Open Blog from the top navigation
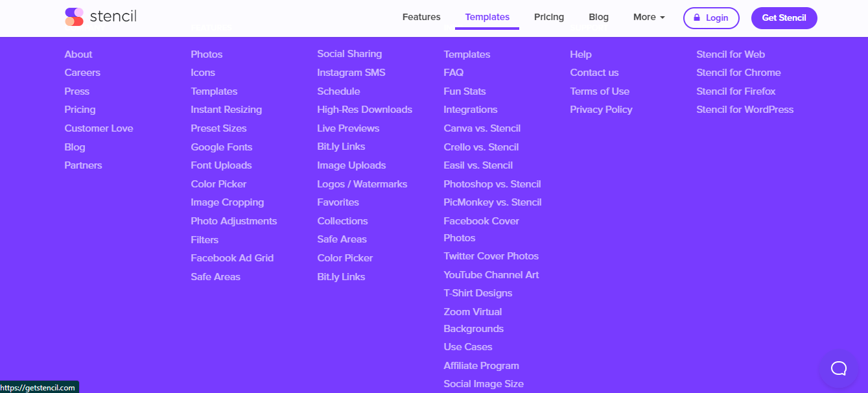 pyautogui.click(x=598, y=18)
